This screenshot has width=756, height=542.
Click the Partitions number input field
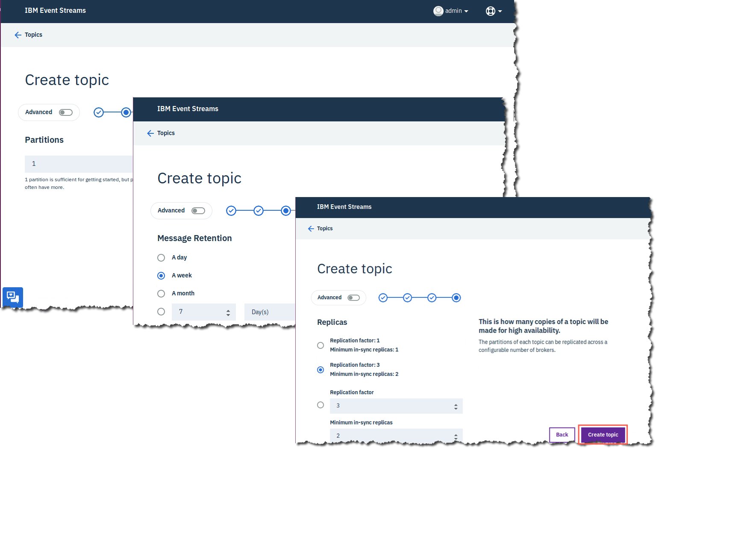pos(79,164)
